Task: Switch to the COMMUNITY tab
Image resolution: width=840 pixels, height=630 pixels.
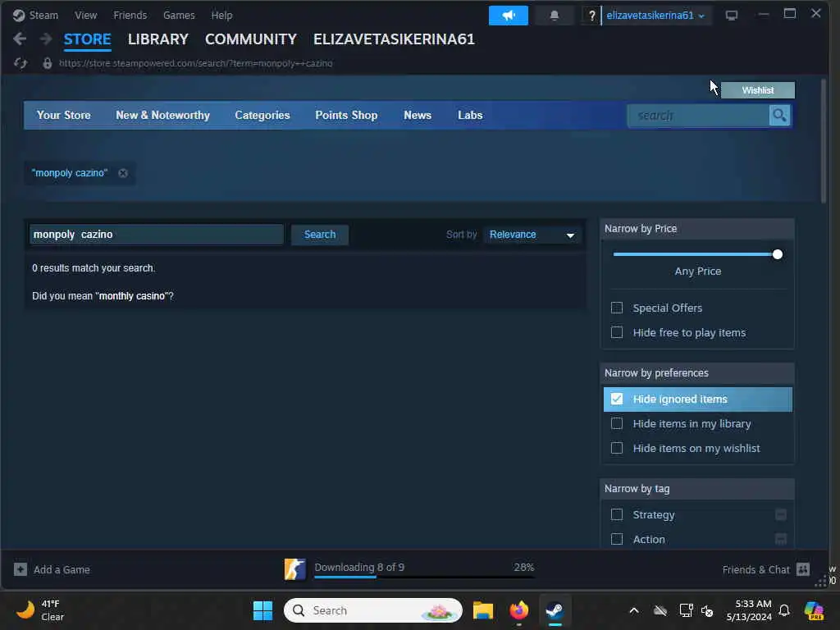Action: [x=251, y=39]
